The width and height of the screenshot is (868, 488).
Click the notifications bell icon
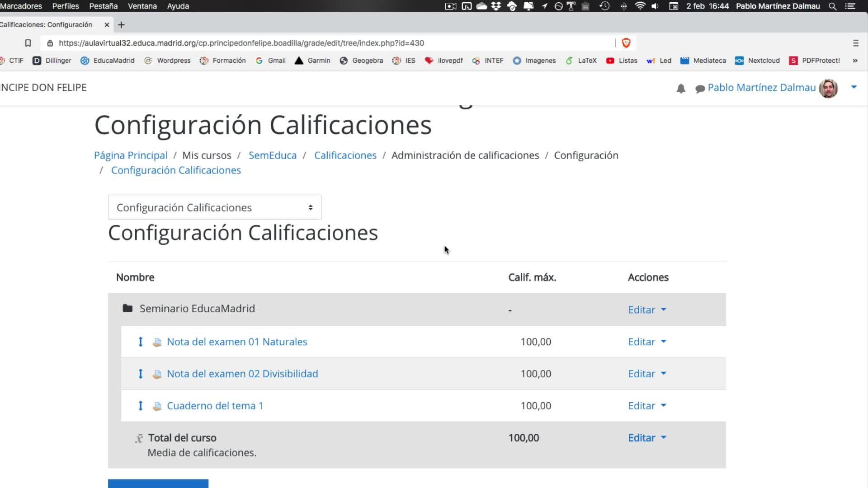tap(681, 89)
